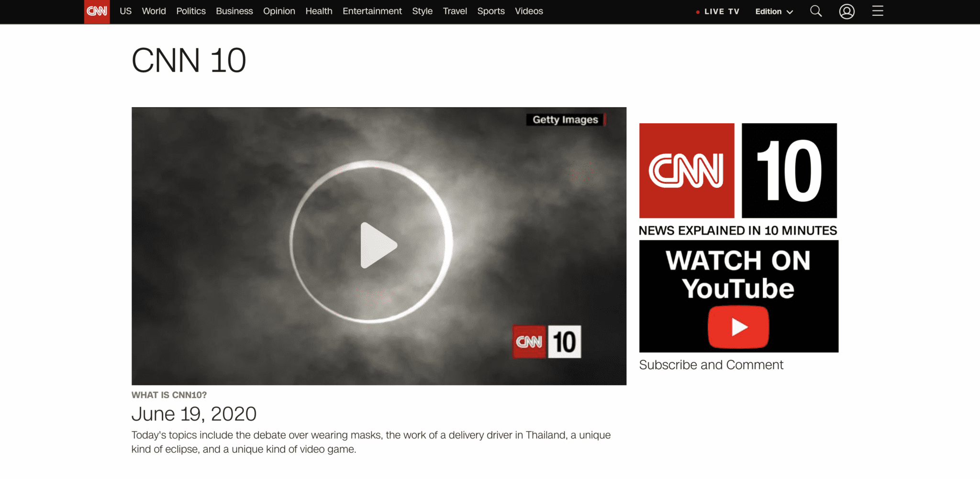Screen dimensions: 980x479
Task: Click the large CNN 10 sidebar logo
Action: pyautogui.click(x=738, y=171)
